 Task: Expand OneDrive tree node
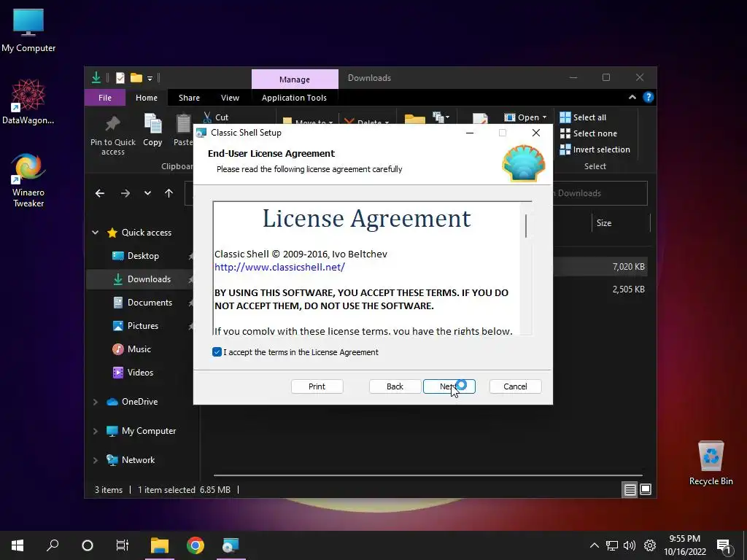[96, 402]
